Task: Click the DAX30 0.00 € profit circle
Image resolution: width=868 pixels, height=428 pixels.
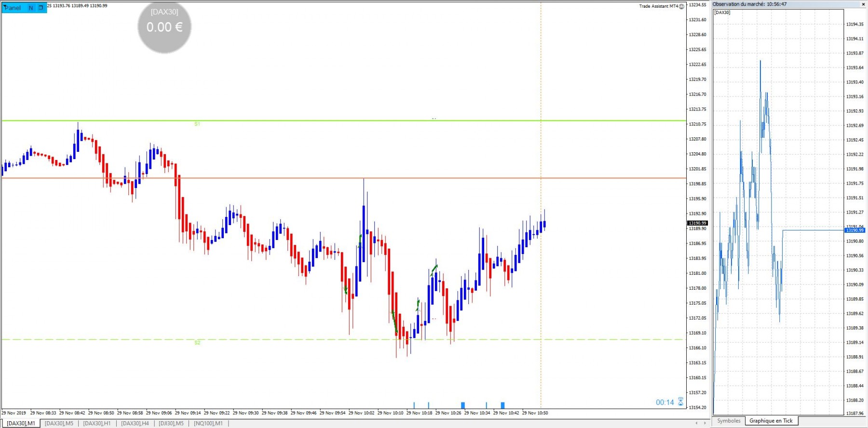Action: pyautogui.click(x=164, y=27)
